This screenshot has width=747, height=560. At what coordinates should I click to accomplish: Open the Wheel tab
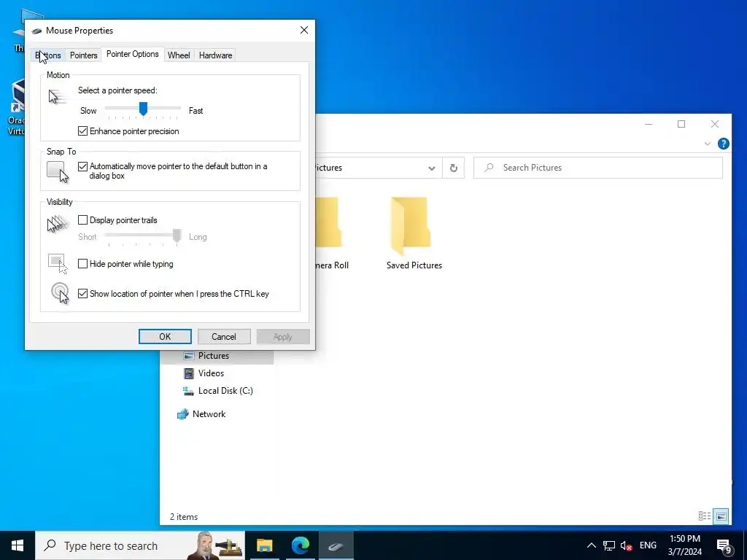[x=179, y=55]
